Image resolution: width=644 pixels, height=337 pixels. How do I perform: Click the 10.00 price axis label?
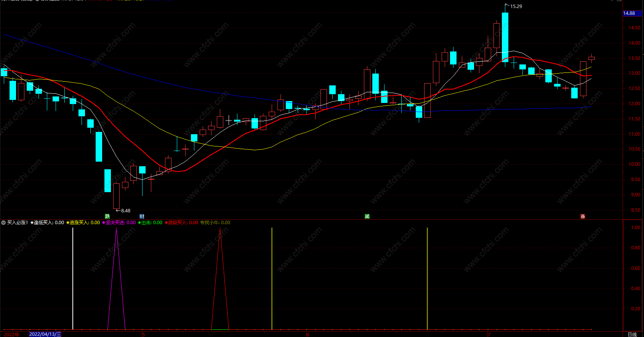pos(634,164)
